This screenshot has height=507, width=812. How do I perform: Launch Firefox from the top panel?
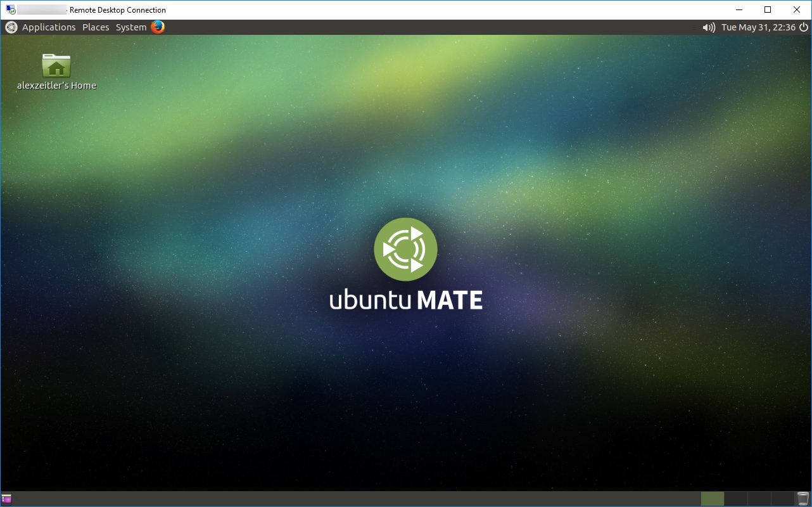(157, 27)
